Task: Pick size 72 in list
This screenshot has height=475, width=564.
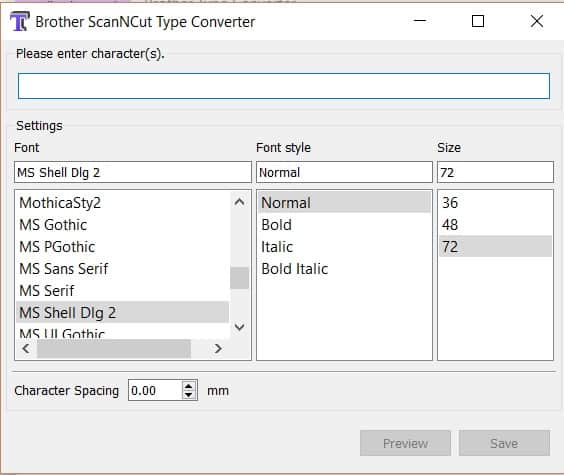Action: (495, 247)
